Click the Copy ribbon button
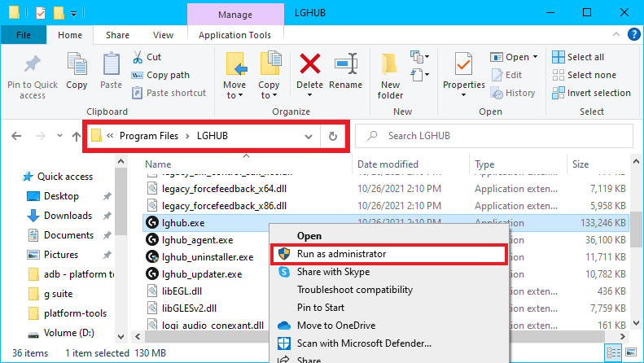Viewport: 644px width, 363px height. (x=77, y=71)
